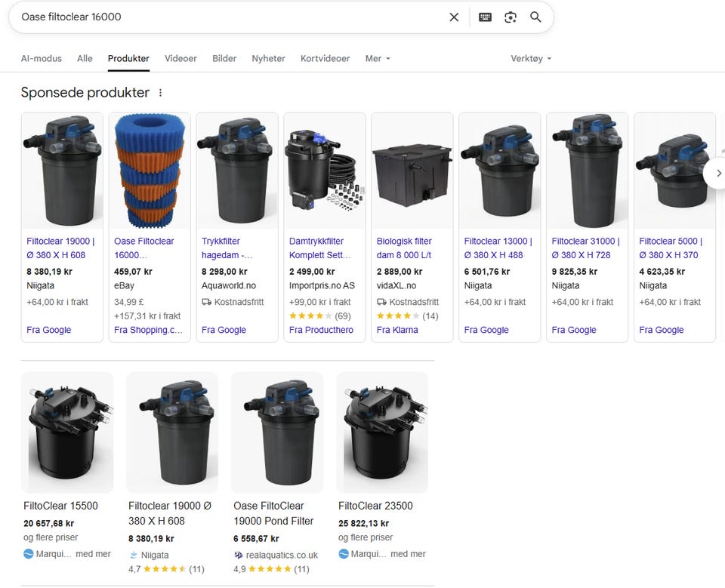This screenshot has width=725, height=588.
Task: Click the realaquatics.co.uk store icon
Action: pyautogui.click(x=239, y=555)
